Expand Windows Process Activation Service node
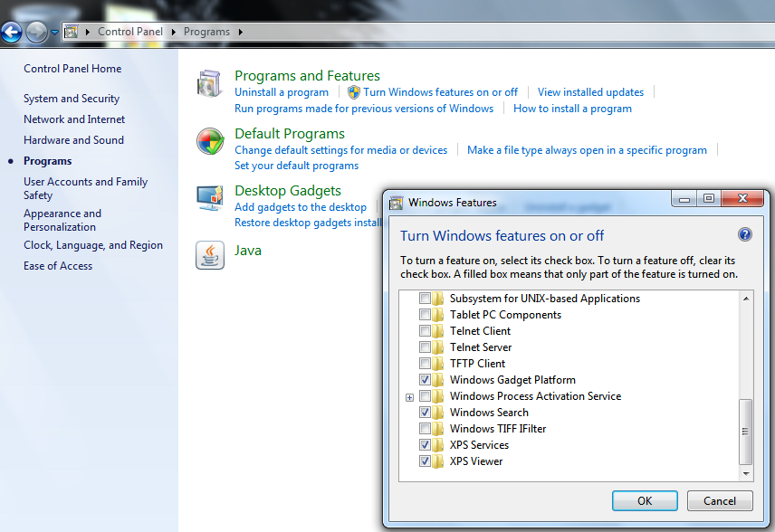 point(409,397)
